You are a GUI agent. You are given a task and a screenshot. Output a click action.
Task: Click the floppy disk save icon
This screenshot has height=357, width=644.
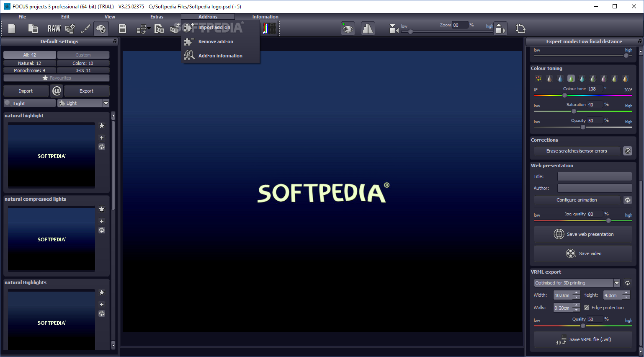(122, 28)
